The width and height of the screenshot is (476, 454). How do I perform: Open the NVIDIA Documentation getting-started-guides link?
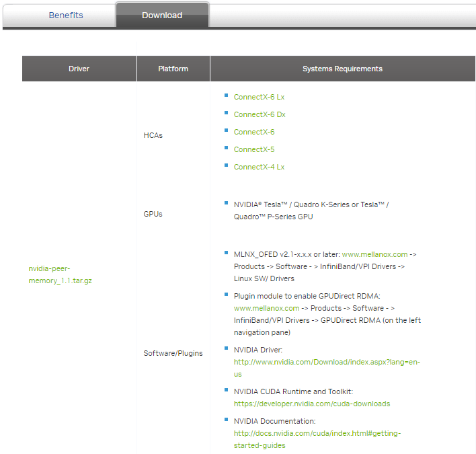317,439
